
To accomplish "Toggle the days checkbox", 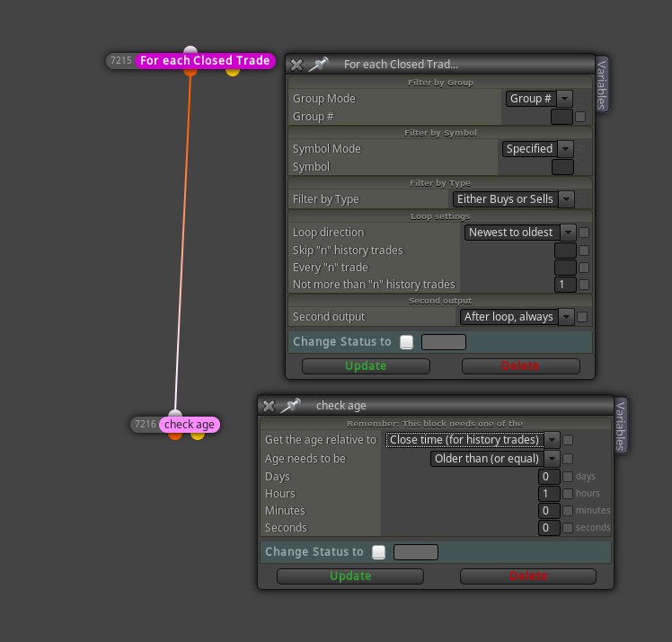I will tap(568, 477).
